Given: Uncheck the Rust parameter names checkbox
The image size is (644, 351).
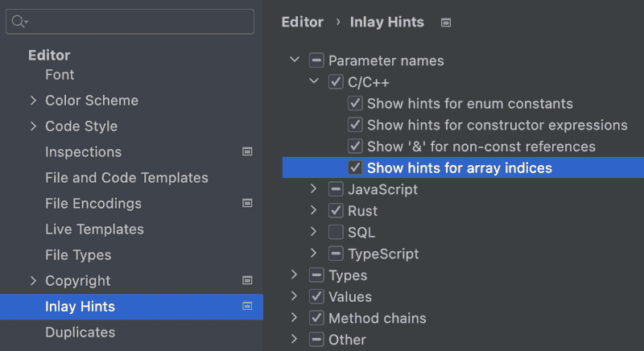Looking at the screenshot, I should (x=336, y=211).
